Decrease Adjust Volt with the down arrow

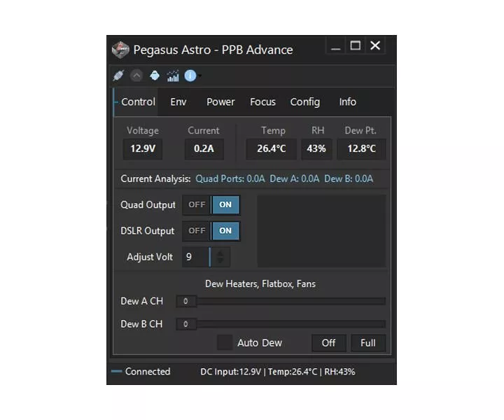(x=220, y=260)
